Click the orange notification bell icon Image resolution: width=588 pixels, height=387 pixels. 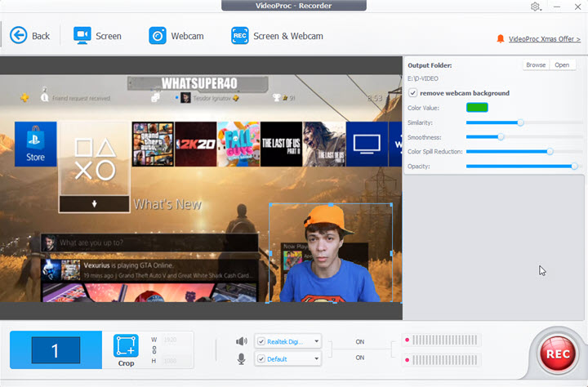(501, 38)
